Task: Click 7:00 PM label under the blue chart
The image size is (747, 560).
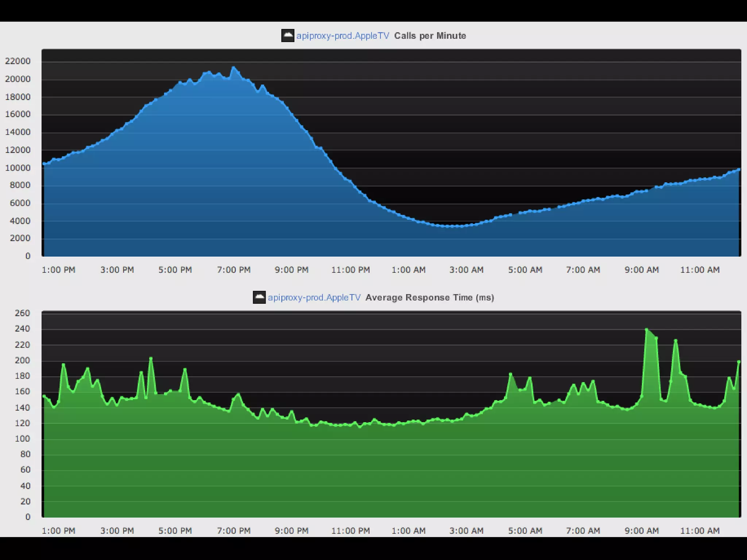Action: (234, 270)
